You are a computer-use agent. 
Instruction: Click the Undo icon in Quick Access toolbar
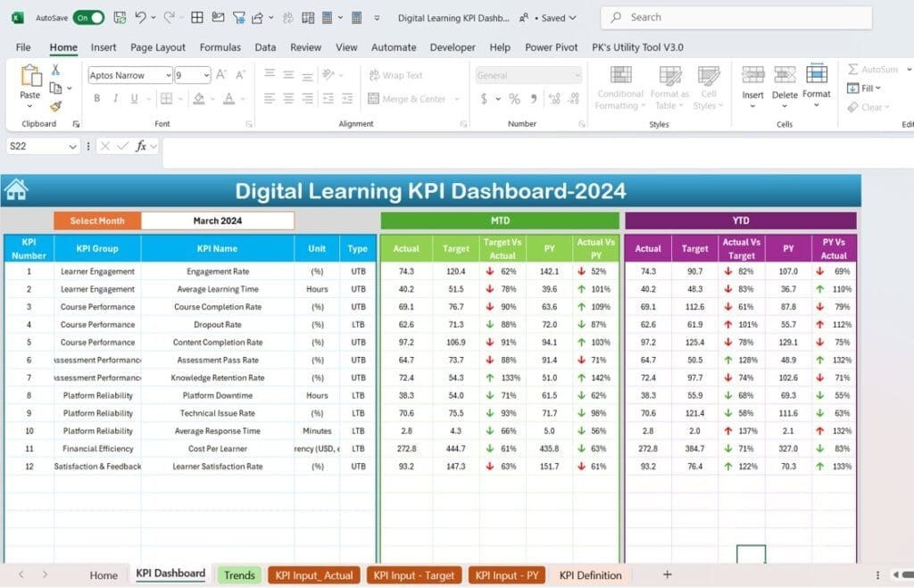point(138,17)
